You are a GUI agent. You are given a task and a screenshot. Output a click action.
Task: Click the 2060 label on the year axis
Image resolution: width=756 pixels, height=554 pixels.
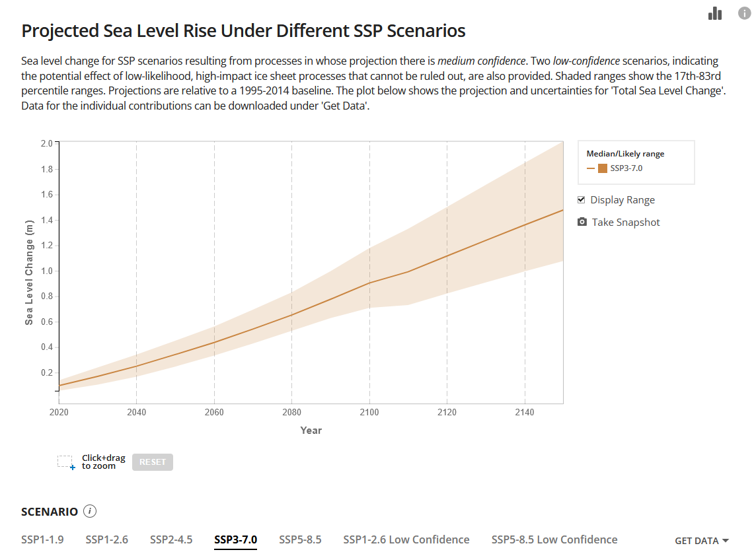coord(213,413)
